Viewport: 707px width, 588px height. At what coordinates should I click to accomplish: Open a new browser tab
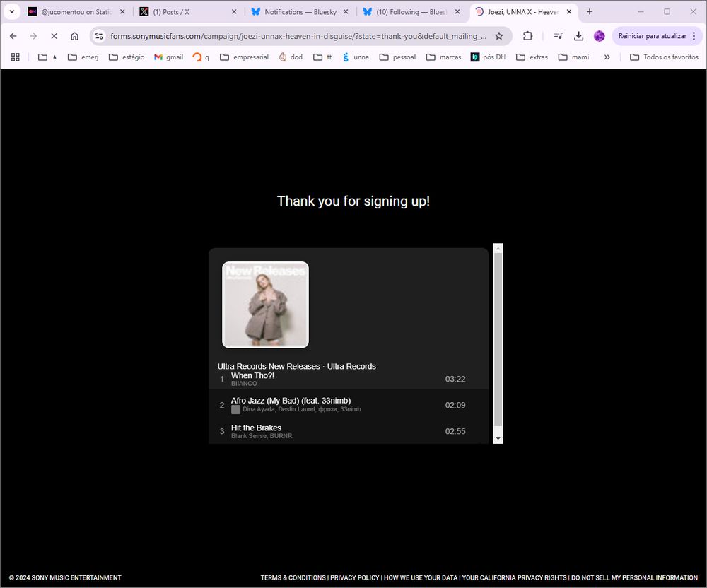click(590, 12)
